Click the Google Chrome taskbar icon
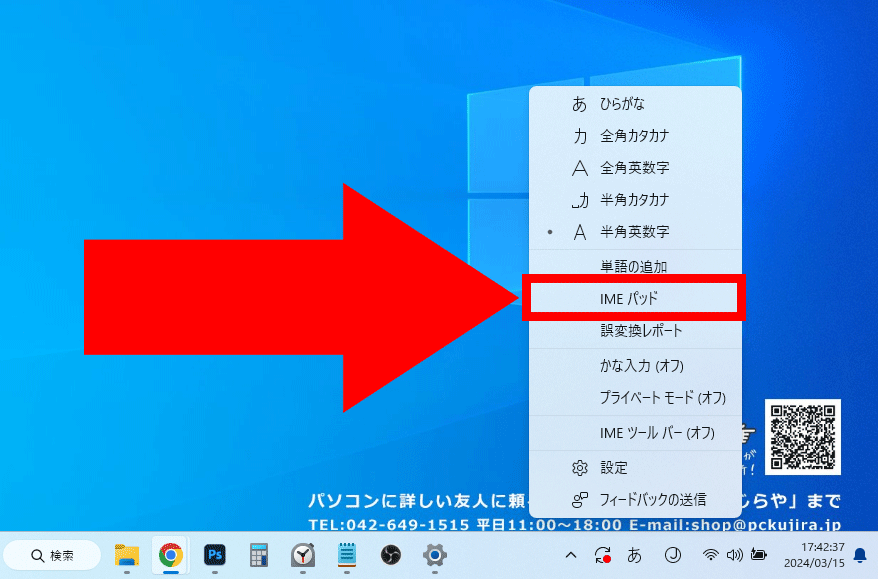This screenshot has width=878, height=579. point(171,555)
